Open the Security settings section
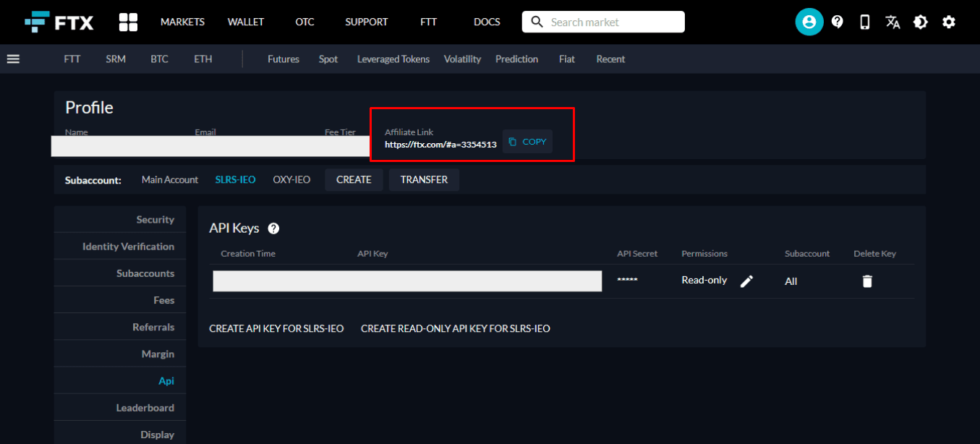Viewport: 980px width, 444px height. pyautogui.click(x=120, y=220)
